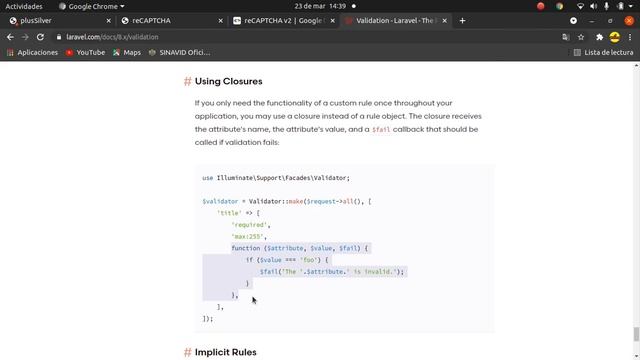Click the use Illuminate\Support\Facades\Validator line
Screen dimensions: 640x360
[276, 178]
